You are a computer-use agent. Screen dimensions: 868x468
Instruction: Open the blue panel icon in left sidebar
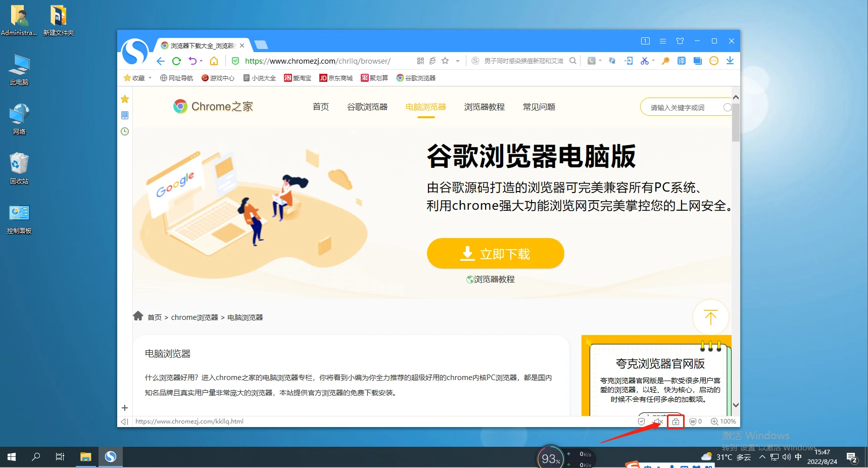click(x=125, y=115)
